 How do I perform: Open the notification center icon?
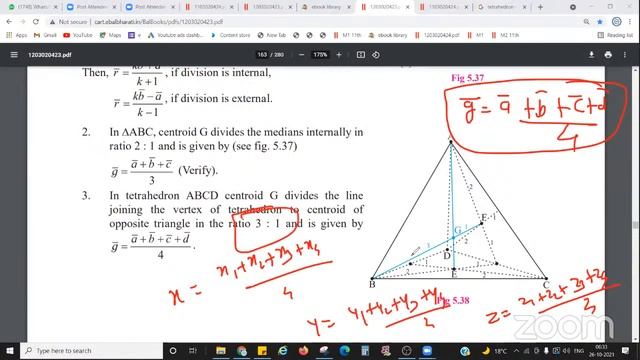(x=626, y=351)
